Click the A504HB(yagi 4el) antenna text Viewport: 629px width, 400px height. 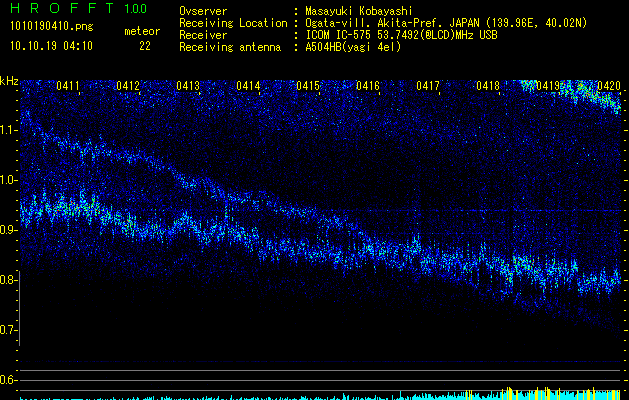(x=353, y=47)
